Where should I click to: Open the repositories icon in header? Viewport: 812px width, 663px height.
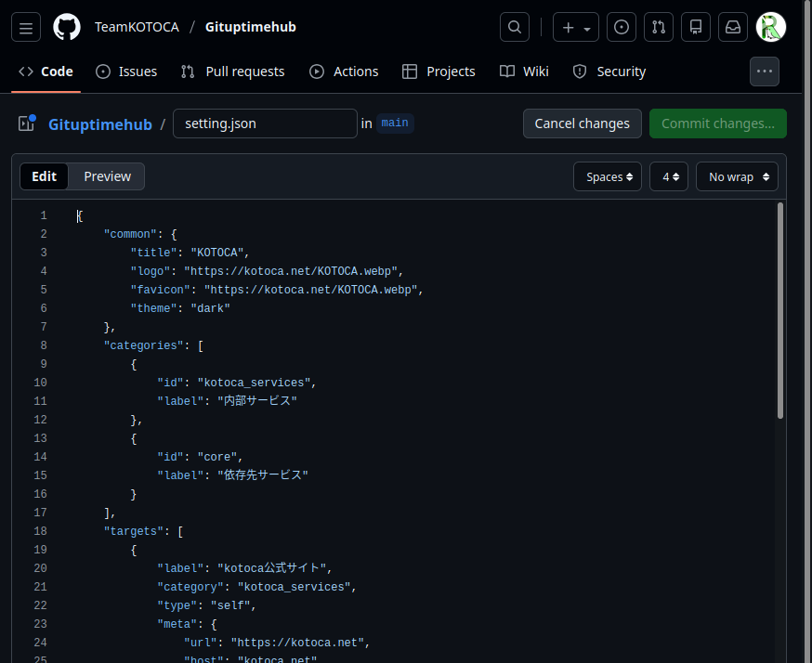(696, 27)
